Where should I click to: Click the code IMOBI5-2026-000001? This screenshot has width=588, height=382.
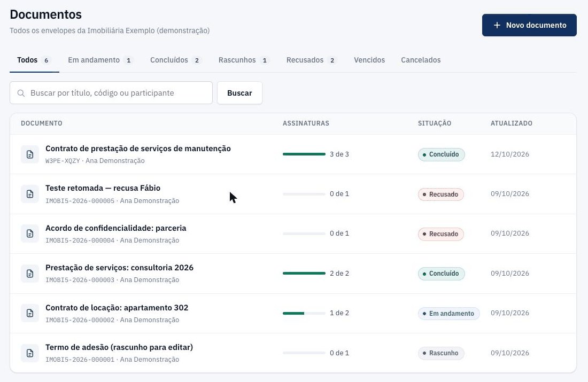pyautogui.click(x=80, y=360)
